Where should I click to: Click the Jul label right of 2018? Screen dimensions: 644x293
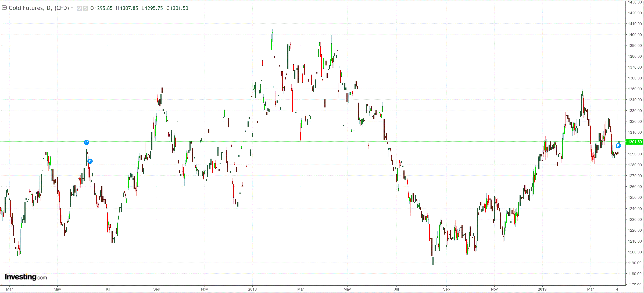tap(396, 289)
